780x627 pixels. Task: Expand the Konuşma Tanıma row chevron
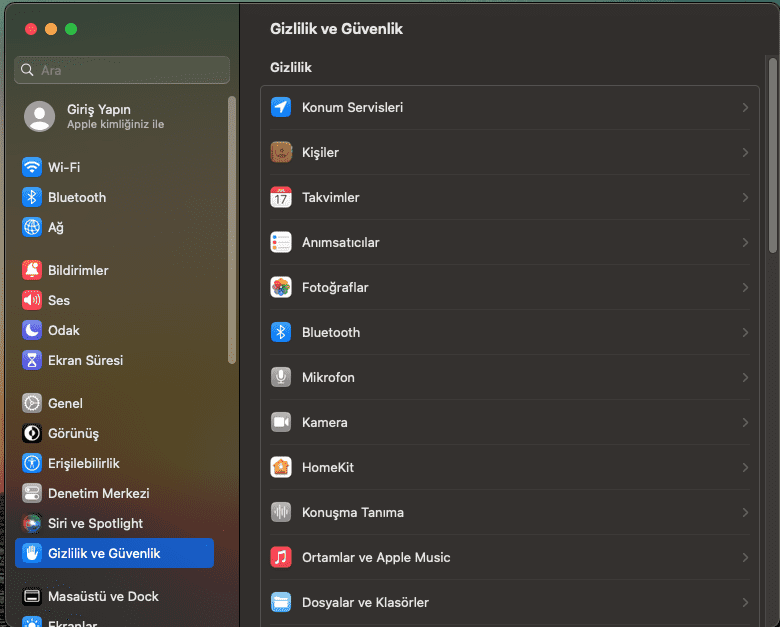pyautogui.click(x=745, y=512)
